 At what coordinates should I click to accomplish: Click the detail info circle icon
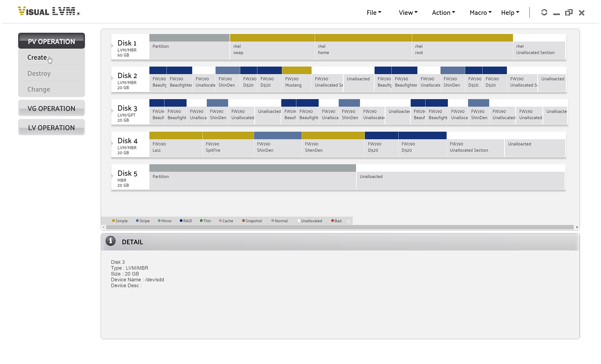[111, 242]
